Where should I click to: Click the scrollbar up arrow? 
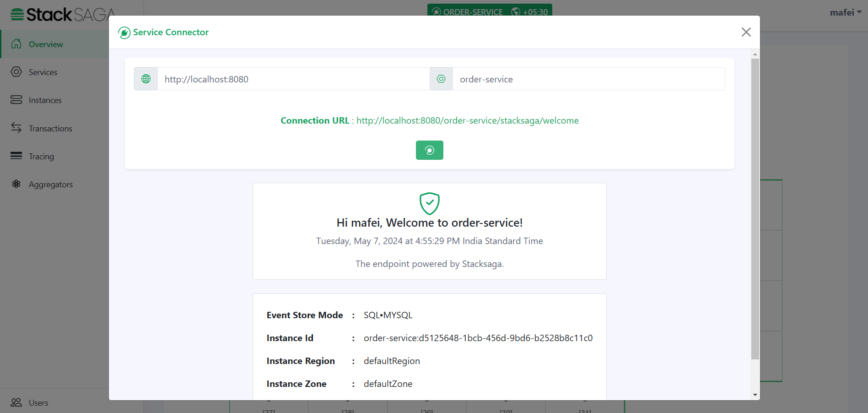point(755,54)
